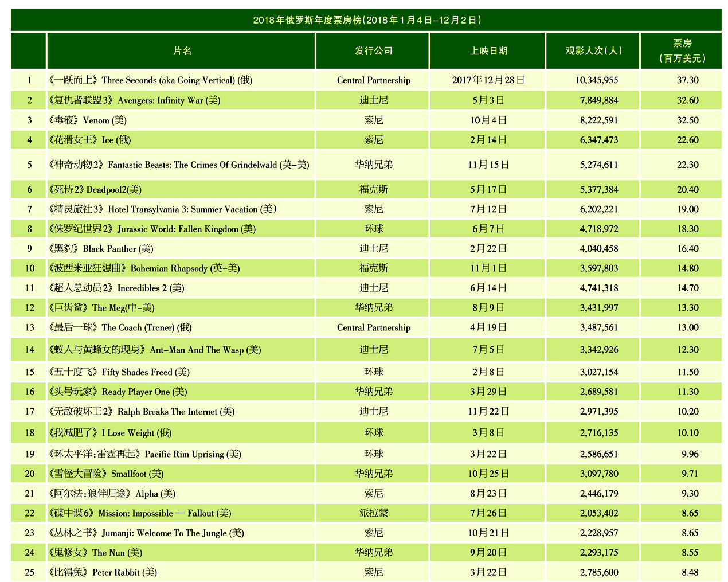Click the 'Avengers: Infinity War' title cell
Screen dimensions: 728x582
coord(135,100)
